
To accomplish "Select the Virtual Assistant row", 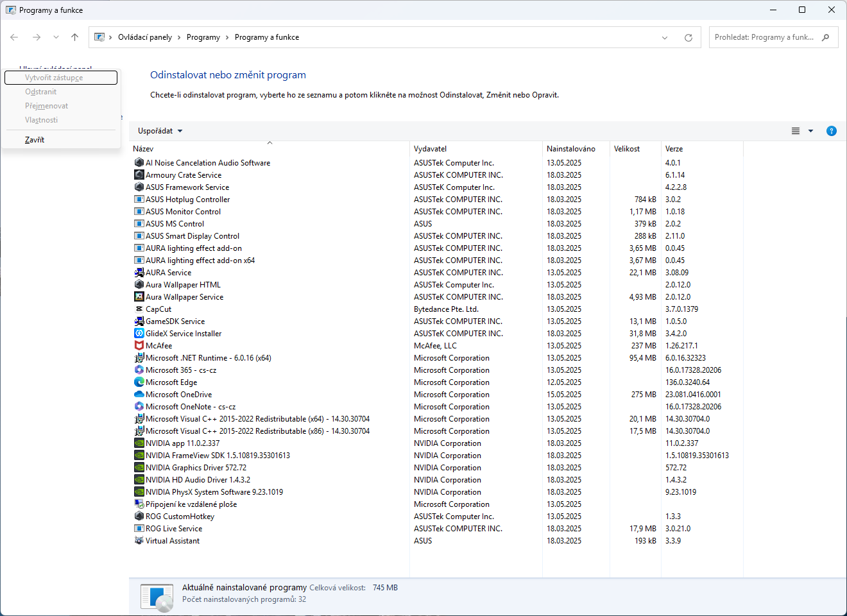I will (x=172, y=541).
